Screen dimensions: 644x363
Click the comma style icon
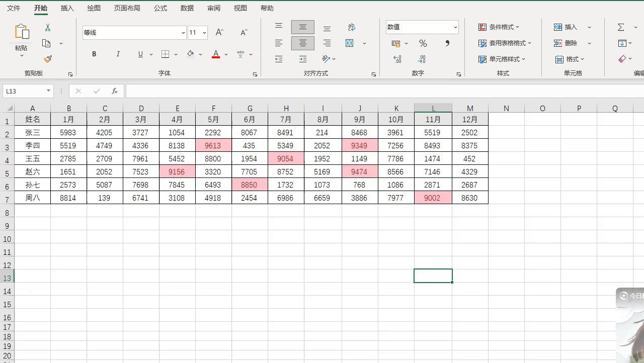tap(446, 43)
